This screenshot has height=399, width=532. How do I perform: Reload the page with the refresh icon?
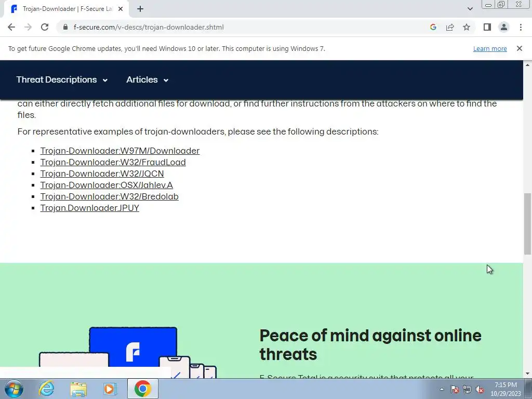pos(45,27)
